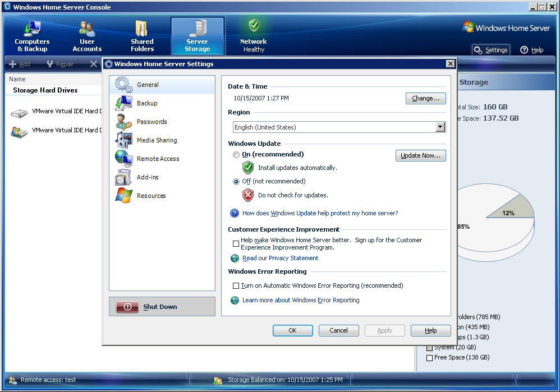Select the Media Sharing settings category
Screen dimensions: 560x392
[162, 140]
